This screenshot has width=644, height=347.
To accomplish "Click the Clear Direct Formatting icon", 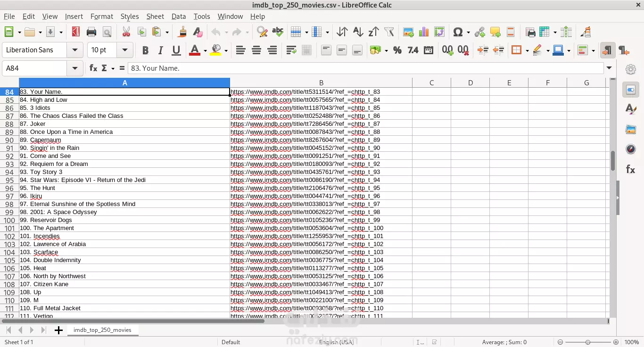I will tap(198, 32).
